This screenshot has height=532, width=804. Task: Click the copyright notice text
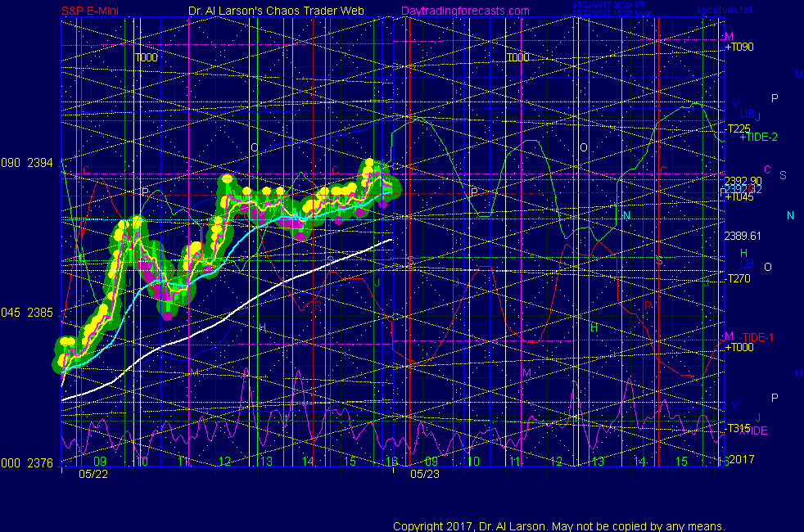[559, 526]
